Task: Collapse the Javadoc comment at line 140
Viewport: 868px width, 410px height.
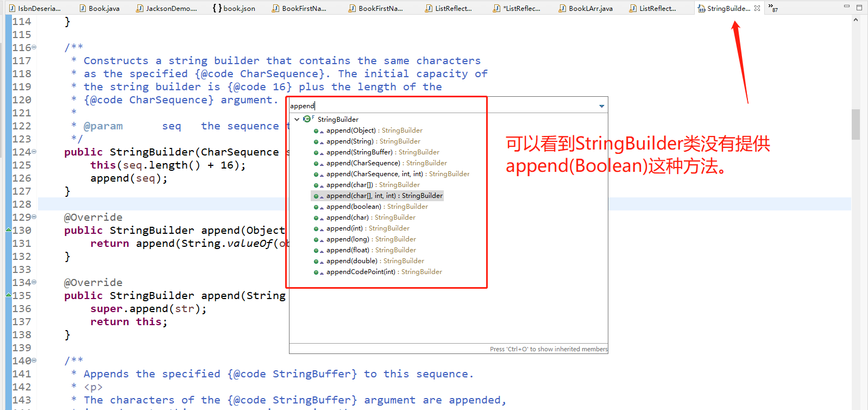Action: pyautogui.click(x=34, y=361)
